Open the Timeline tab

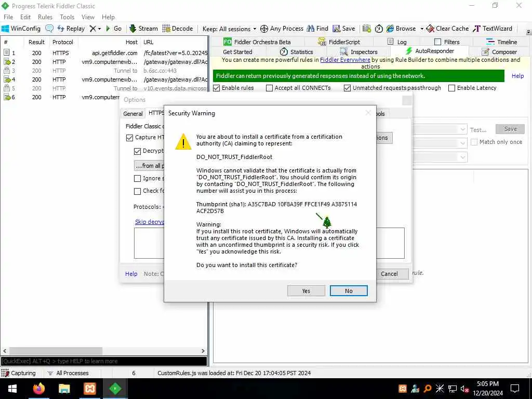(x=501, y=42)
